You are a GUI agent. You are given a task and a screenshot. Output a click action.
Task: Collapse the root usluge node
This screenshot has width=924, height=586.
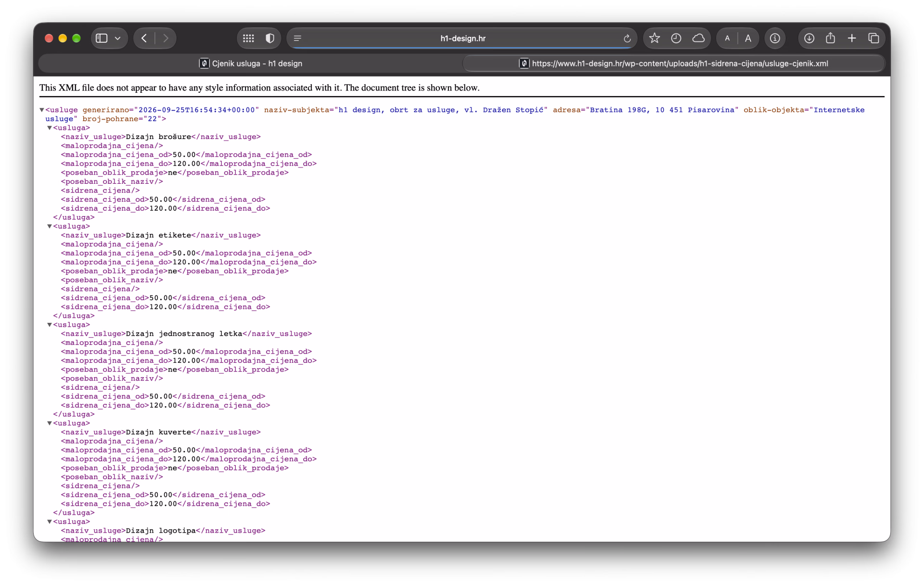click(x=42, y=110)
